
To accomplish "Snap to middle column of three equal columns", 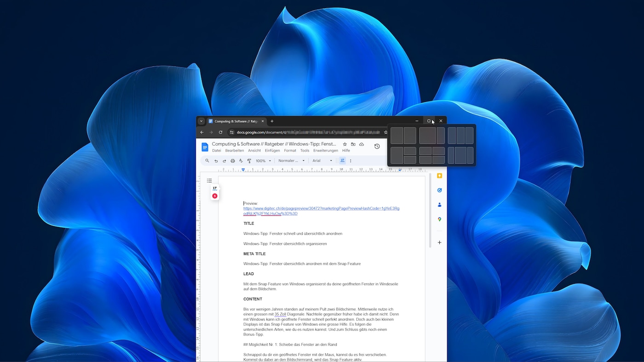I will coord(460,136).
